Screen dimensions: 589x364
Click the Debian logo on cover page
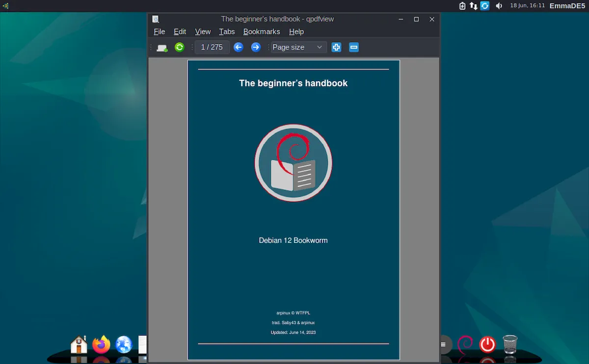tap(294, 163)
